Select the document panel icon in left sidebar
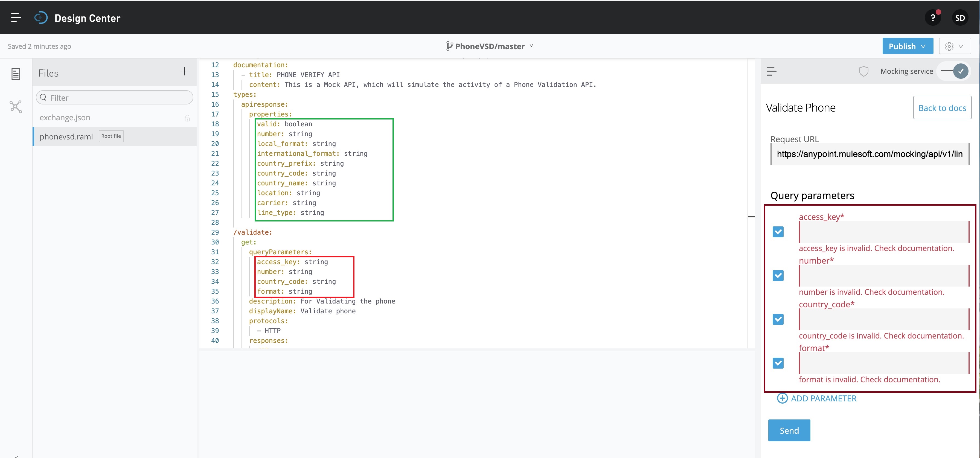980x458 pixels. click(x=16, y=74)
